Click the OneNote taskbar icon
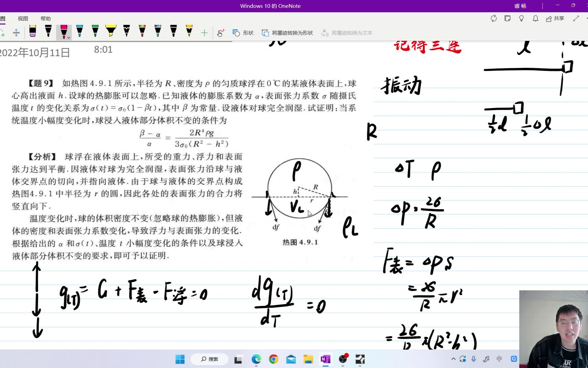Image resolution: width=588 pixels, height=368 pixels. coord(326,359)
